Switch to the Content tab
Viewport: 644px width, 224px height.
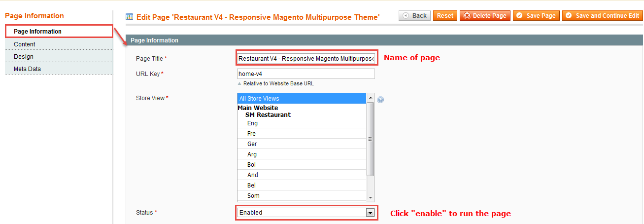coord(59,44)
